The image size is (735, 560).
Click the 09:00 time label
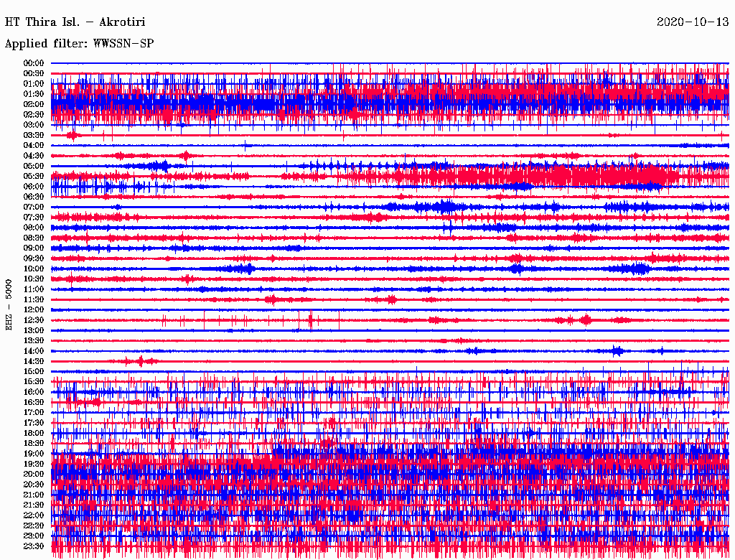coord(34,248)
